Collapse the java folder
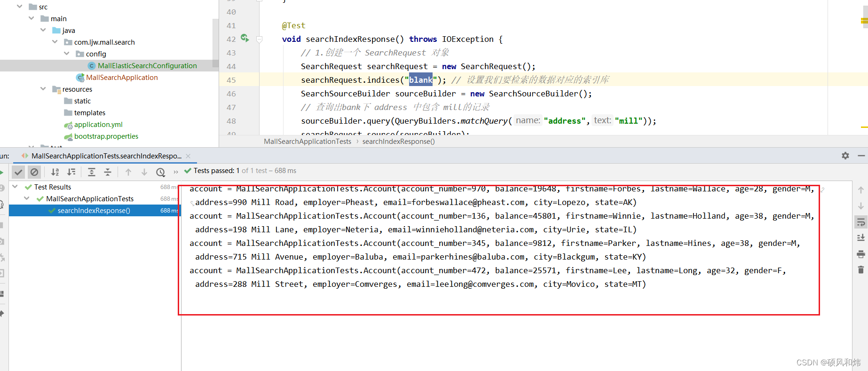 [x=43, y=30]
